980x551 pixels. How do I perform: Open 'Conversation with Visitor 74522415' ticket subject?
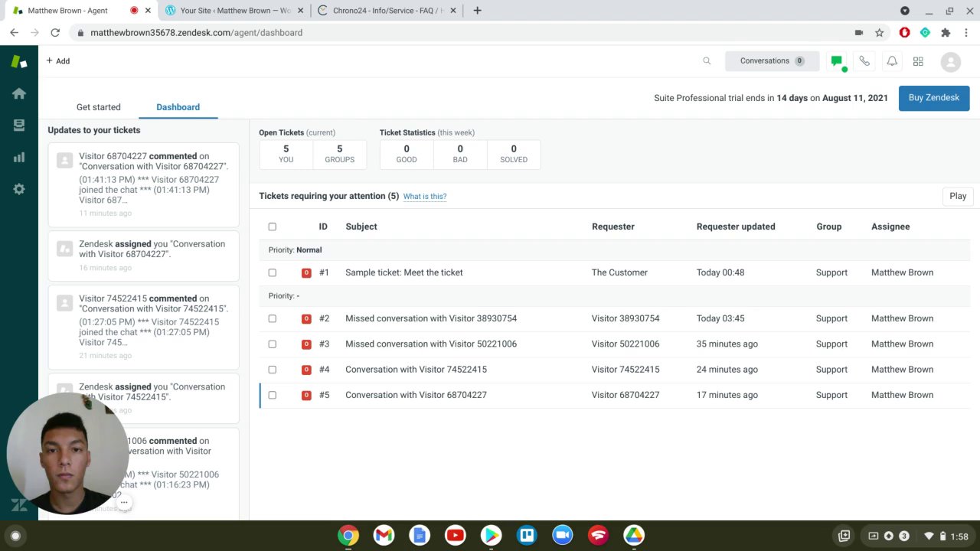coord(416,370)
